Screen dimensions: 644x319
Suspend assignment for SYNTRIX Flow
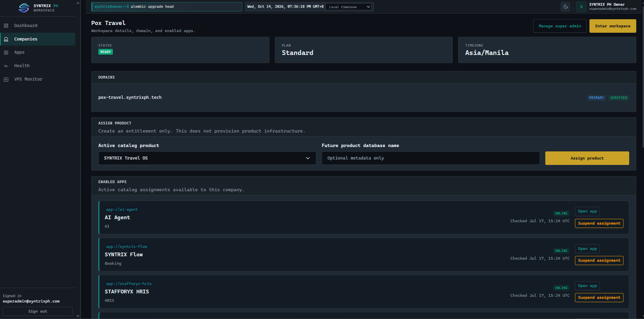tap(599, 260)
